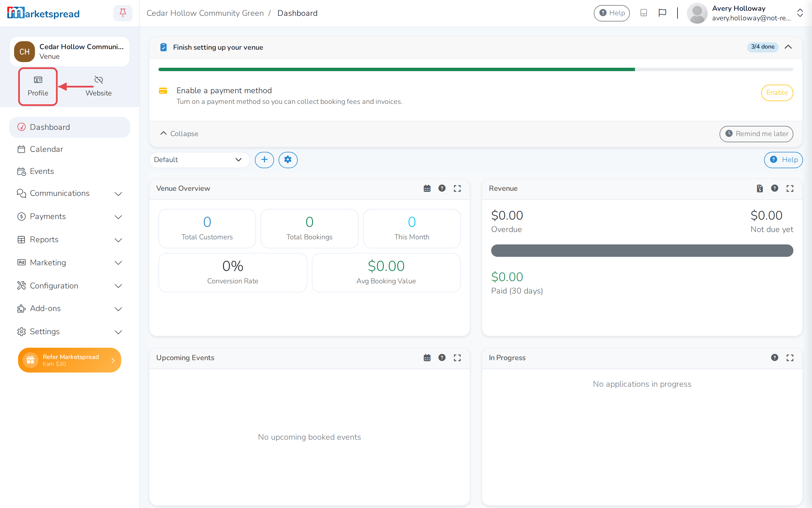Collapse setup panel via top chevron
This screenshot has height=508, width=812.
(788, 47)
